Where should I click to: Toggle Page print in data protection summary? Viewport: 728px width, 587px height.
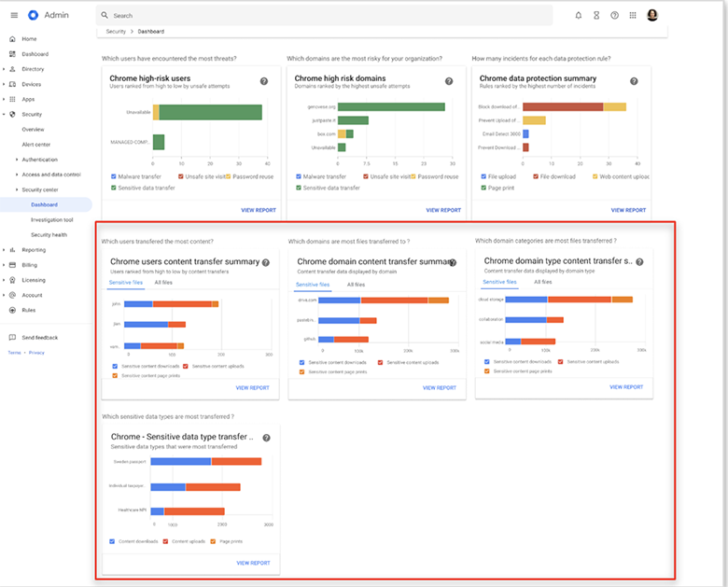click(x=483, y=188)
